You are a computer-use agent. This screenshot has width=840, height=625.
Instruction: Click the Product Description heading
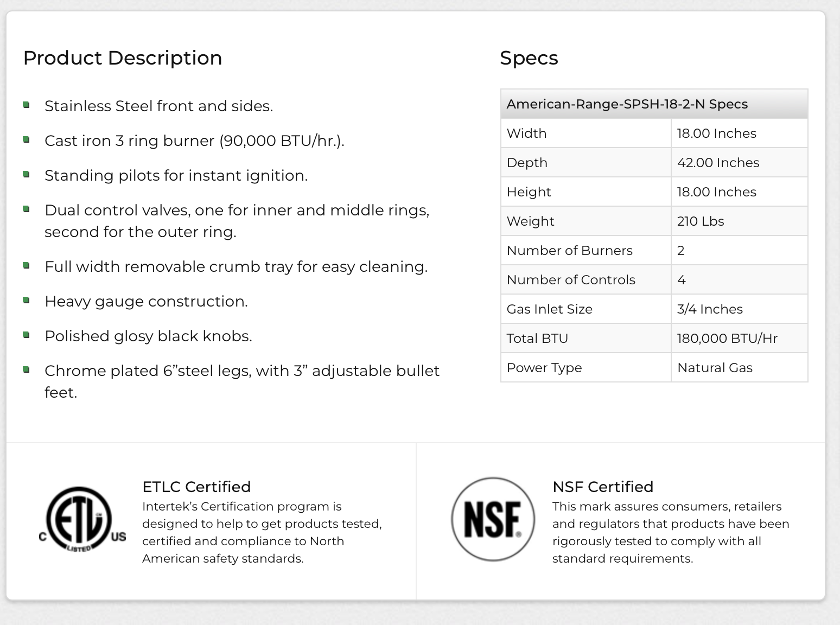click(123, 58)
